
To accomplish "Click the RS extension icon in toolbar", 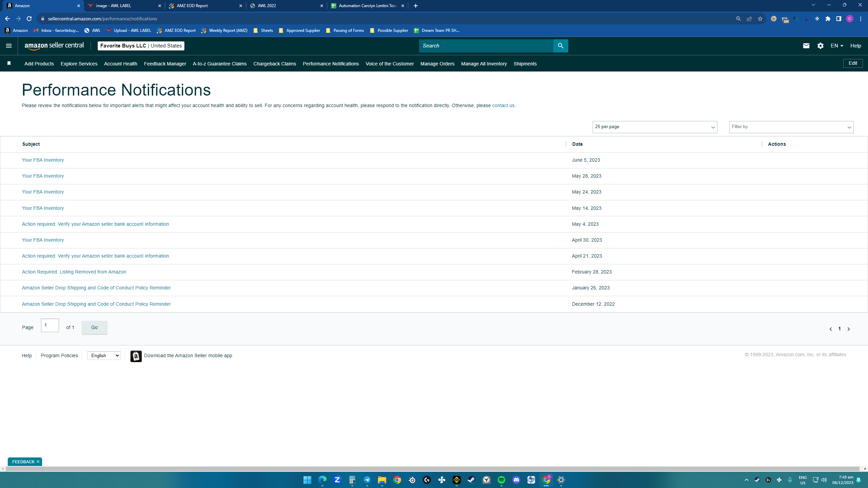I will click(795, 19).
